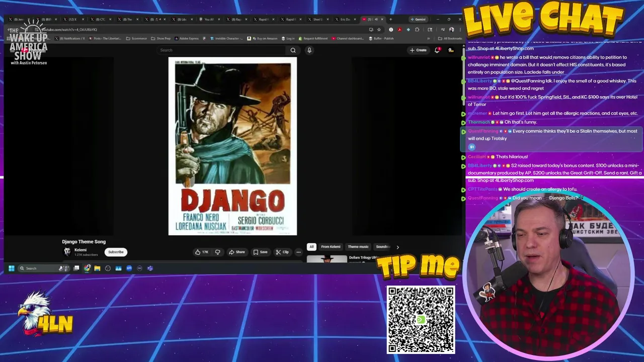The width and height of the screenshot is (644, 362).
Task: Select the All filter chip
Action: [311, 247]
